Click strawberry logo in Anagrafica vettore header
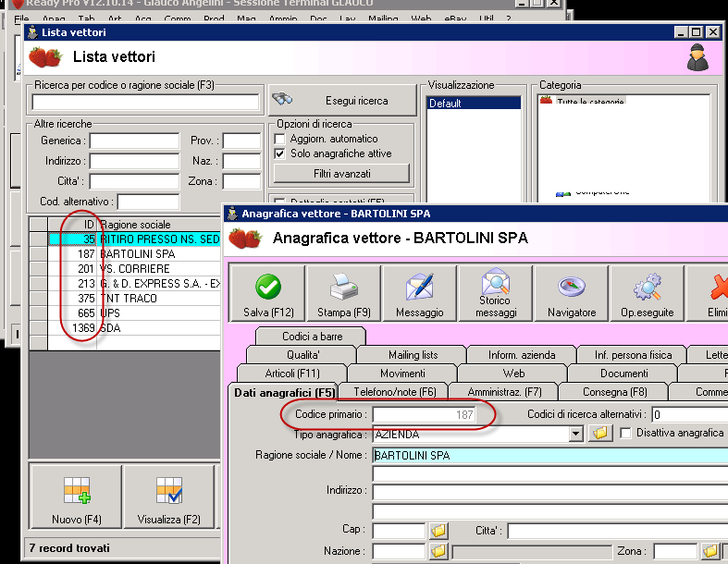 pos(245,239)
